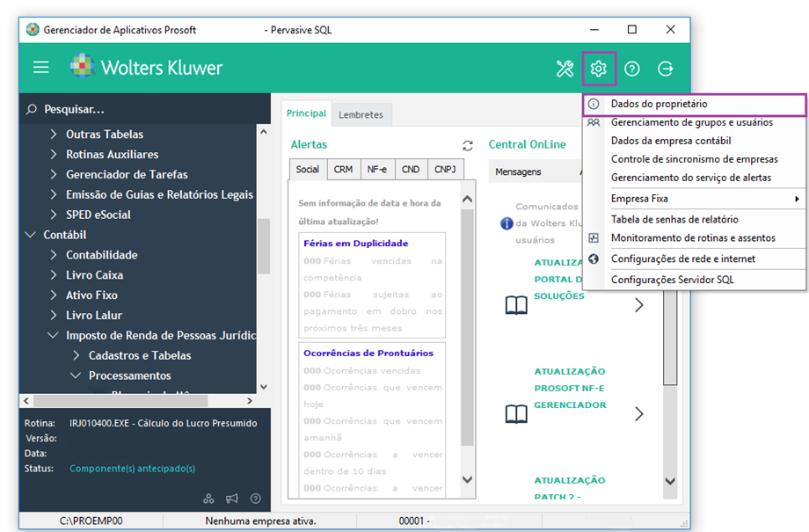Click the search magnifier icon
The height and width of the screenshot is (532, 809).
tap(32, 109)
